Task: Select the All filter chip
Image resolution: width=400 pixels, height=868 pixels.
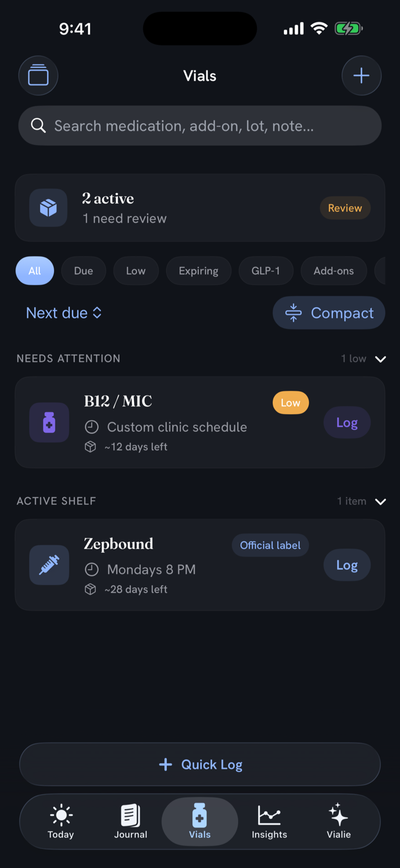Action: [x=35, y=271]
